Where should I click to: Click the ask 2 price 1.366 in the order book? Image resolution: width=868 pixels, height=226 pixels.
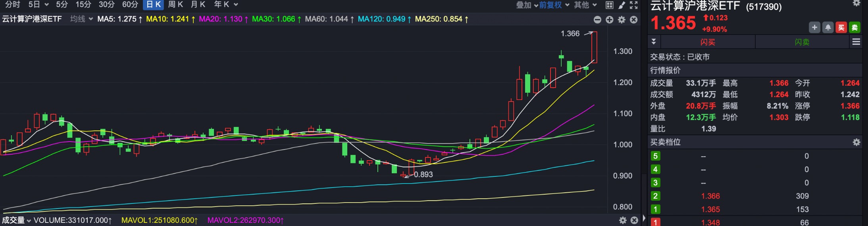[710, 196]
